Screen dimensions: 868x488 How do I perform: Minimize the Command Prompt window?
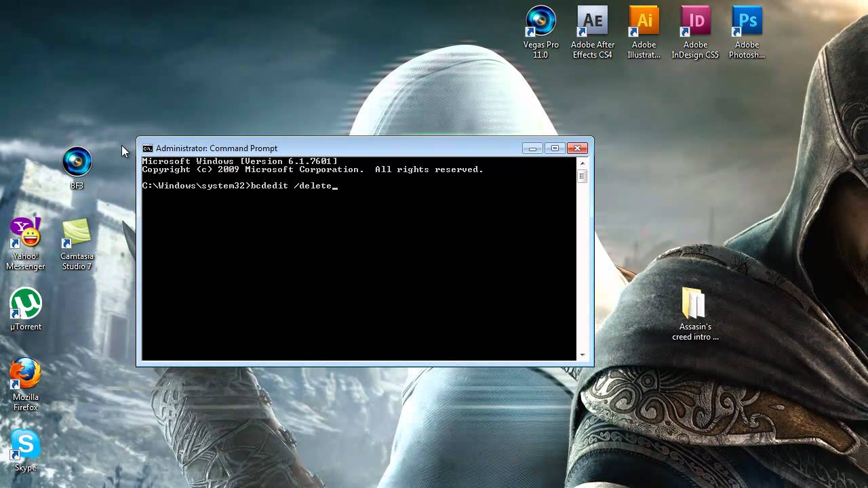(x=532, y=148)
